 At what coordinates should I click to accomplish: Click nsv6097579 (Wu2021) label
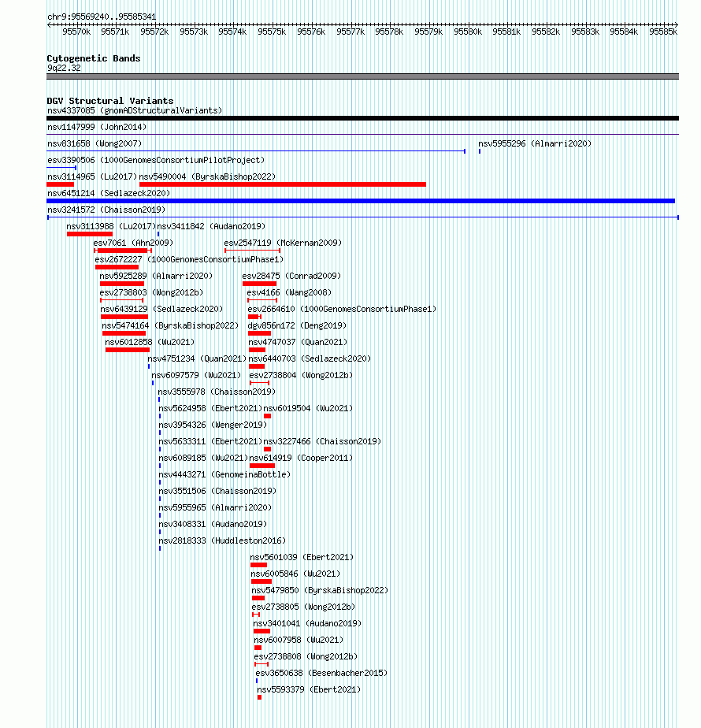click(196, 375)
